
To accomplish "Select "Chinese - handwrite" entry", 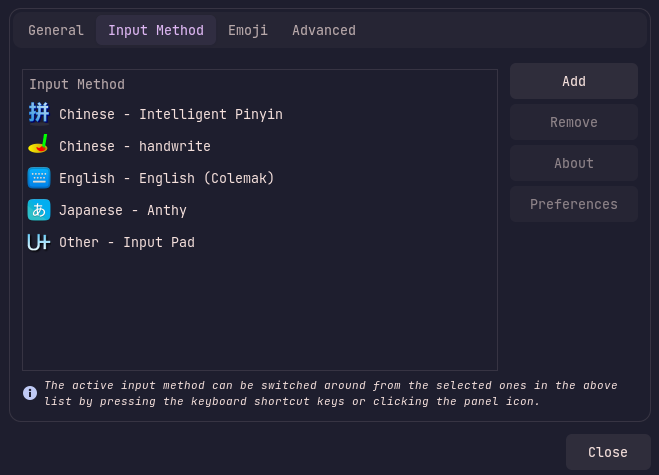I will pyautogui.click(x=260, y=146).
